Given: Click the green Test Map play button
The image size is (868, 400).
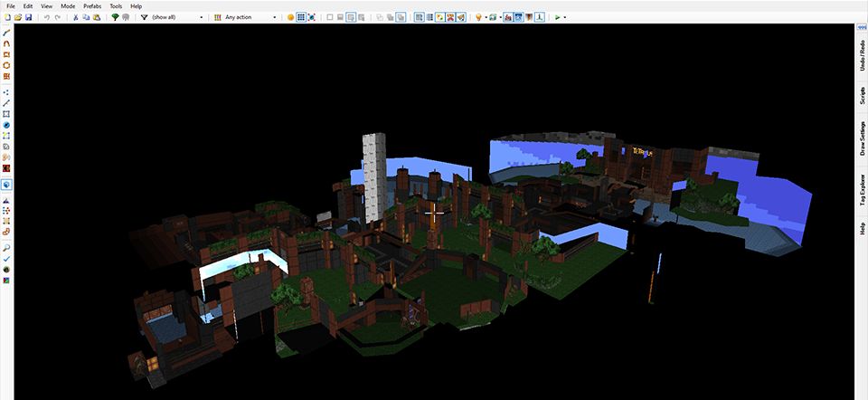Looking at the screenshot, I should coord(558,17).
